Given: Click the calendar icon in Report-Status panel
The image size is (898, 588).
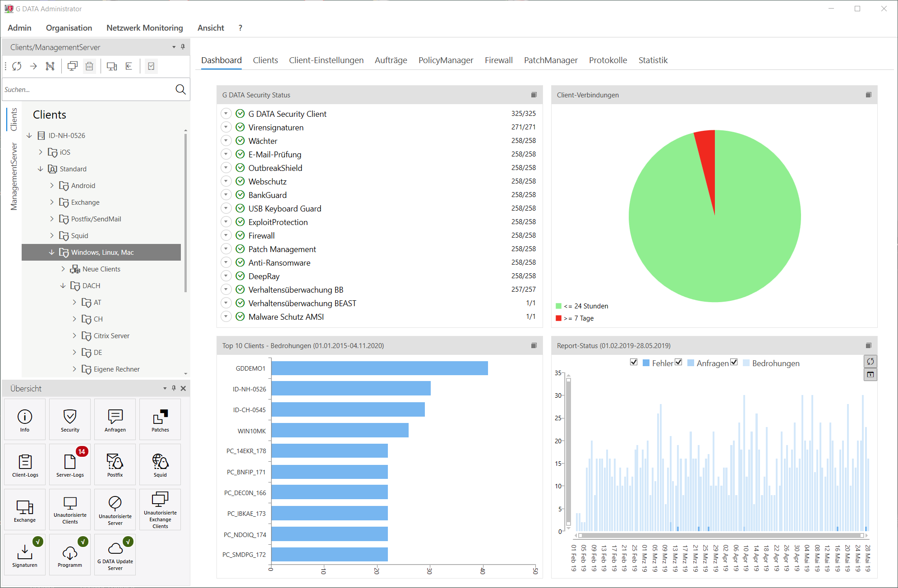Looking at the screenshot, I should pyautogui.click(x=870, y=374).
